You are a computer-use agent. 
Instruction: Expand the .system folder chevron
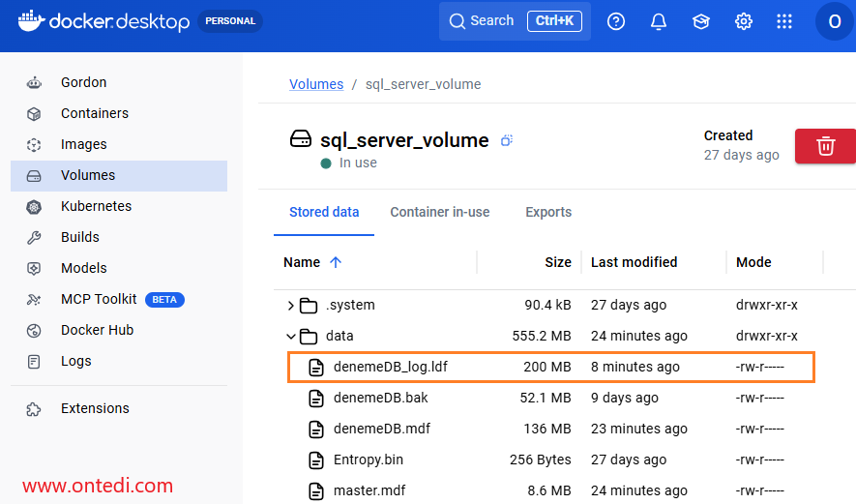(290, 306)
